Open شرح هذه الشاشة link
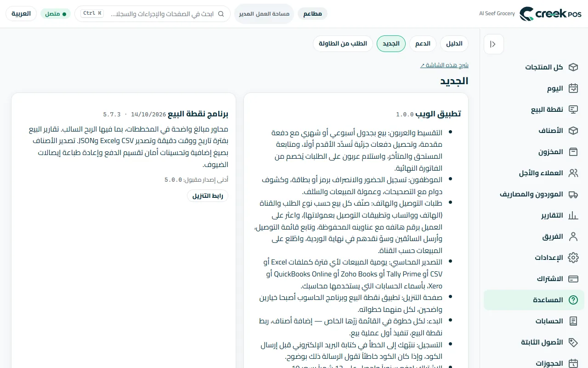Image resolution: width=588 pixels, height=368 pixels. [444, 65]
